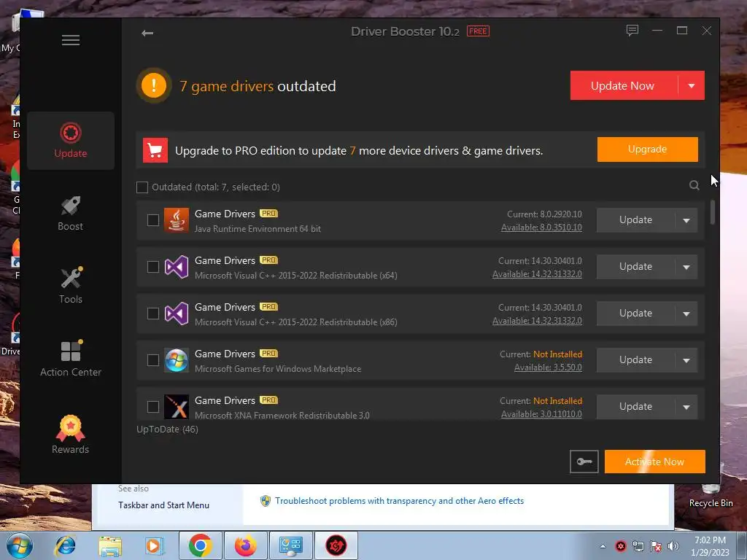Viewport: 747px width, 560px height.
Task: Click the Activate Now button
Action: (x=654, y=462)
